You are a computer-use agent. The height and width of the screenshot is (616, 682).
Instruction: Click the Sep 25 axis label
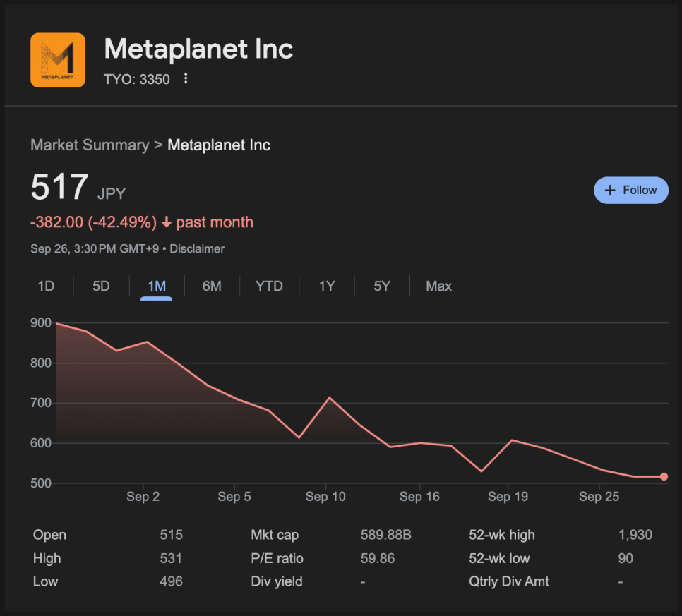[599, 497]
